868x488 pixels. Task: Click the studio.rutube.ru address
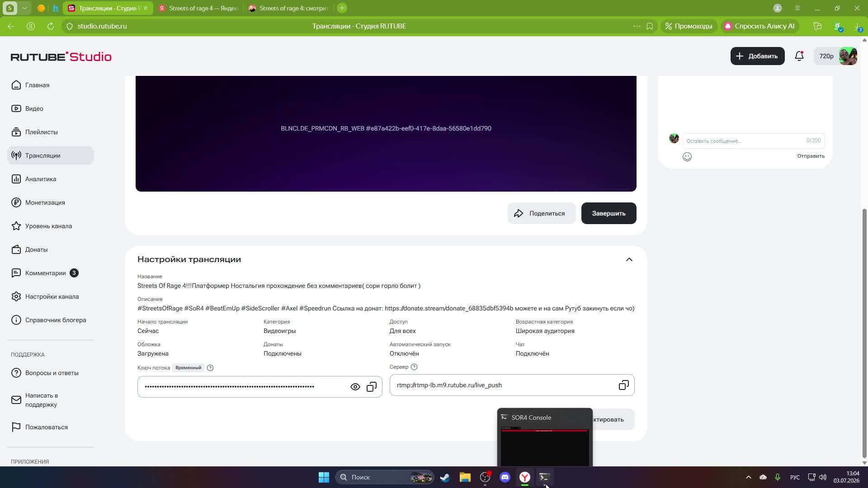click(102, 26)
